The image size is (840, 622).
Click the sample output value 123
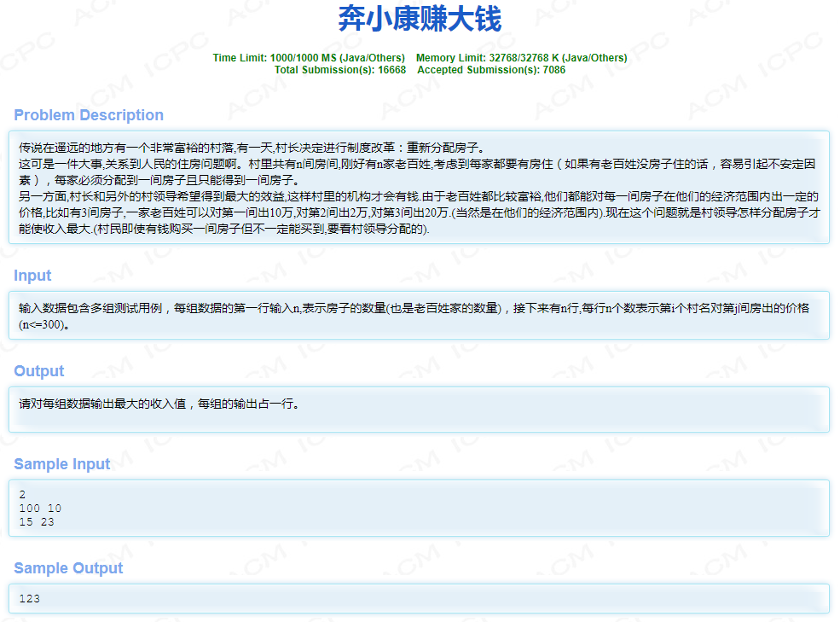coord(30,599)
